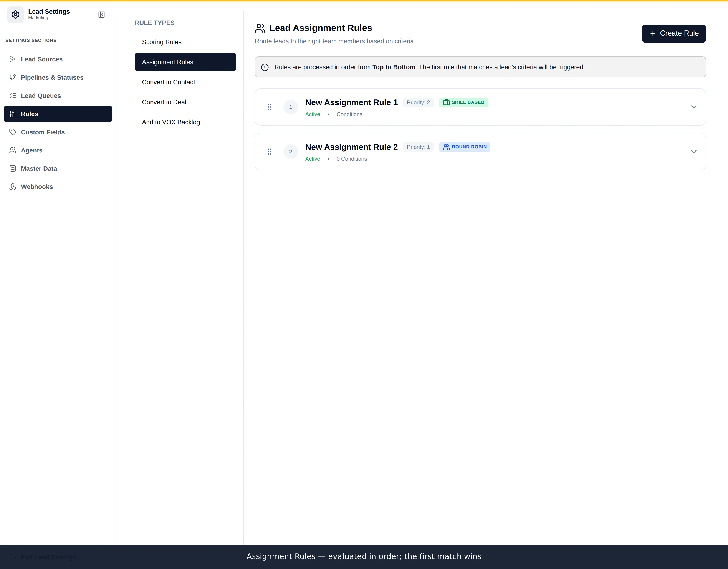Click the plus icon on Create Rule

point(653,34)
